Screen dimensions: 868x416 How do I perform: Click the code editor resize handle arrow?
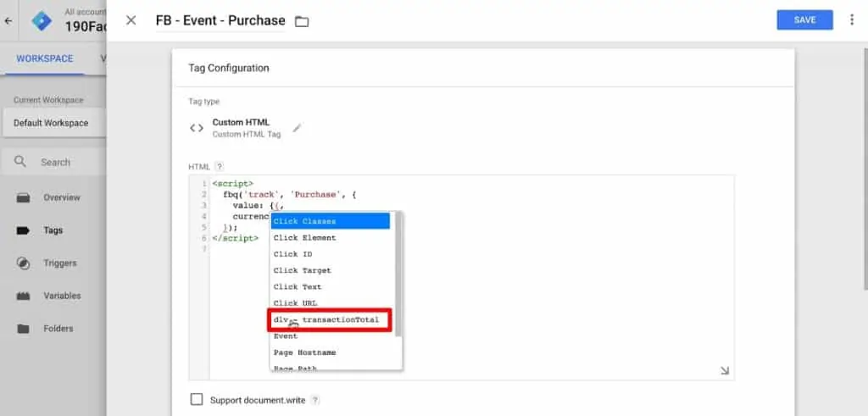[725, 370]
